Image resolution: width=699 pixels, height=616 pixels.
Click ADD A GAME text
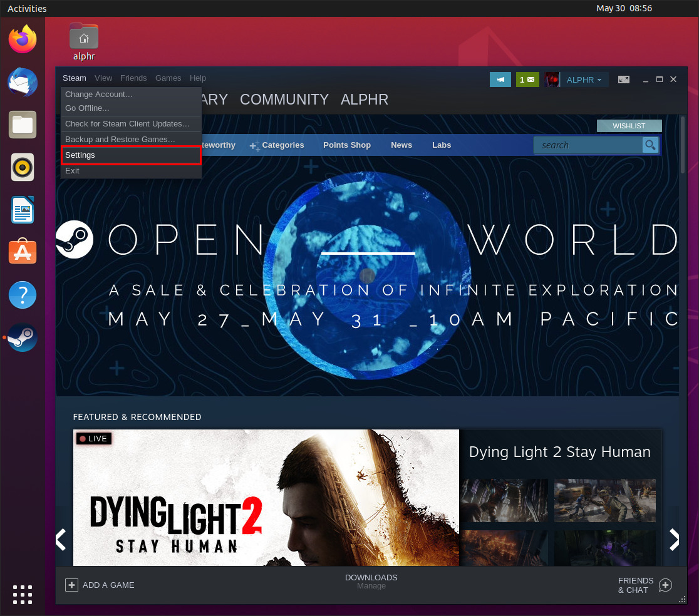[x=108, y=585]
